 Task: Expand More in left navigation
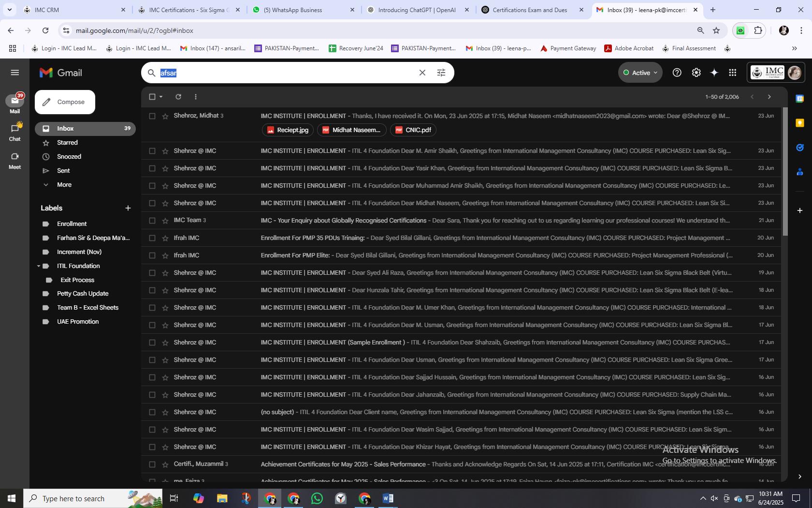pyautogui.click(x=64, y=185)
